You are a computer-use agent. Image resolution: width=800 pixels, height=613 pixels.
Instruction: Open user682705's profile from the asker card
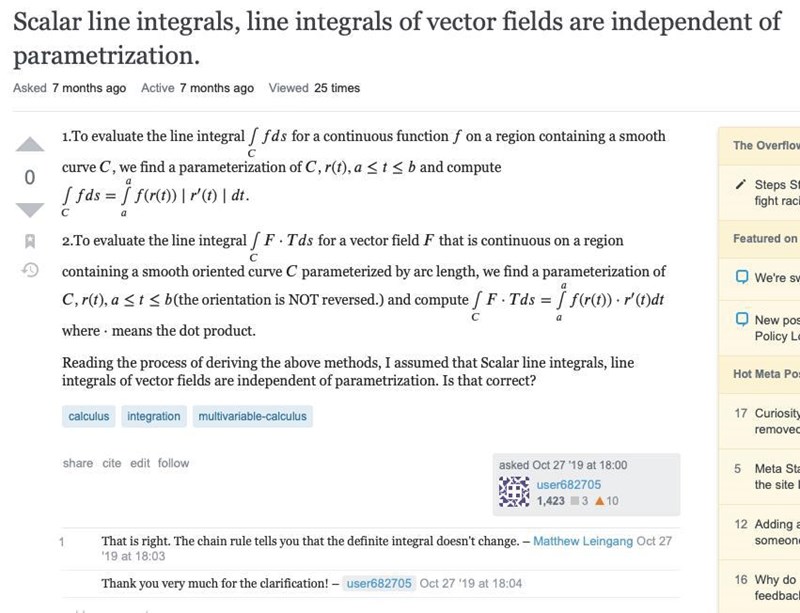(x=569, y=484)
